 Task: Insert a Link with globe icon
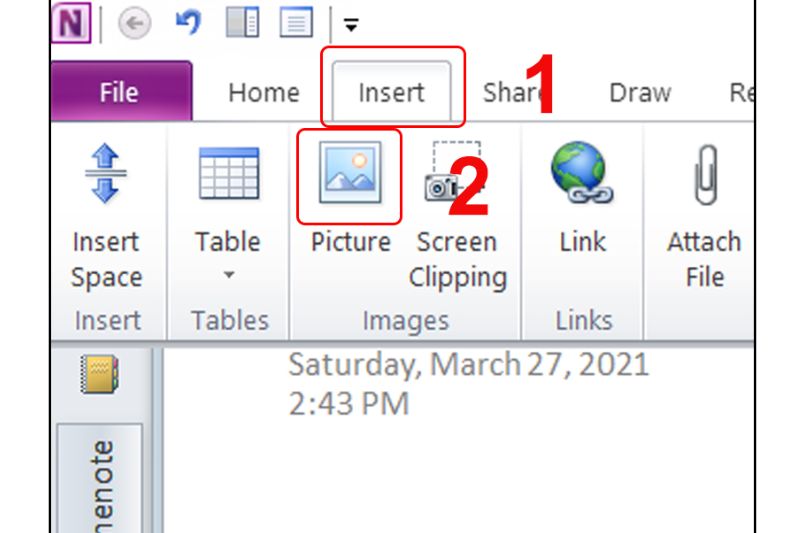[583, 174]
